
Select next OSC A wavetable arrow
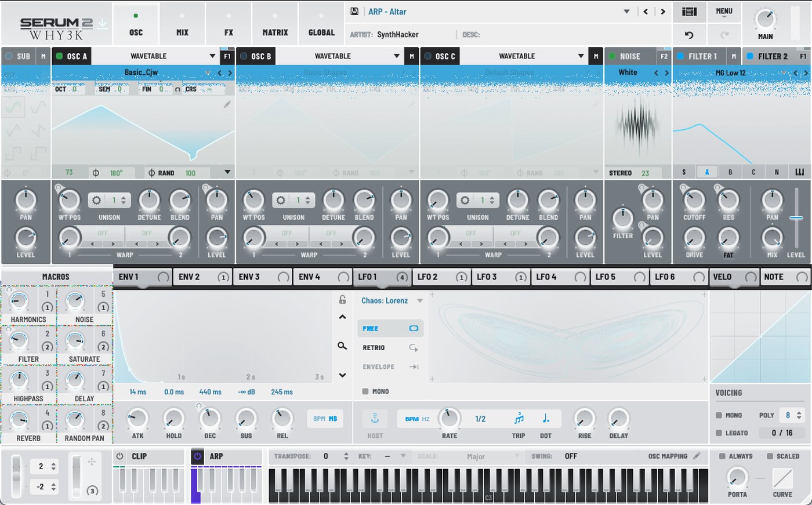click(x=230, y=73)
